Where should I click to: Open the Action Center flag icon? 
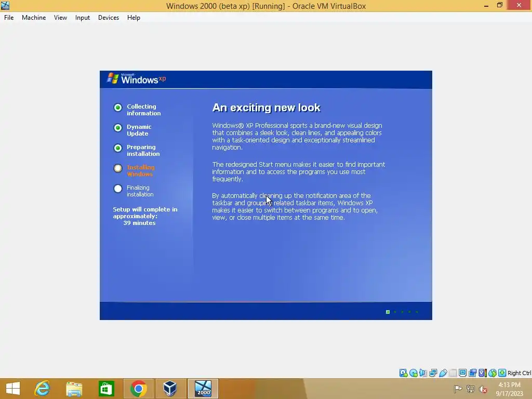coord(458,389)
